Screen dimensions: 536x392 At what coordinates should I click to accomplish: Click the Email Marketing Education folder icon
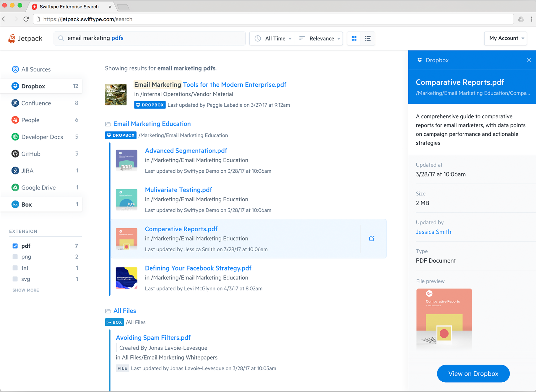click(108, 124)
